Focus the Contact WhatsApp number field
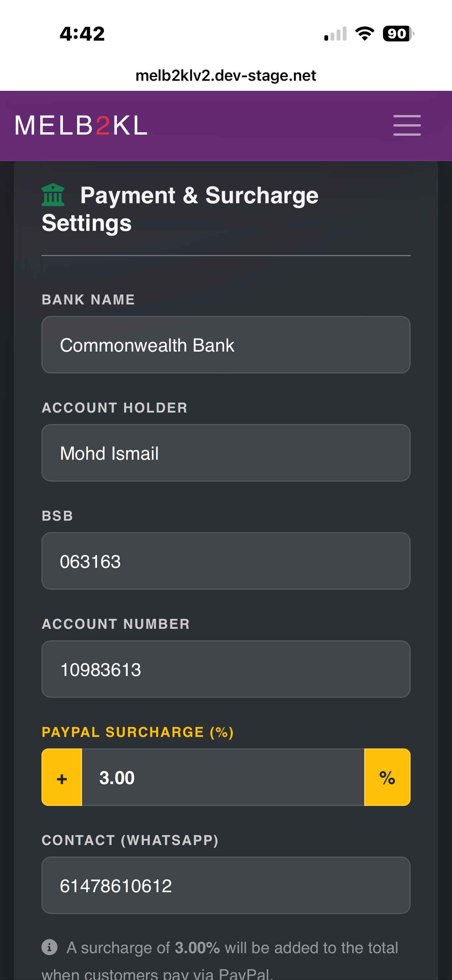452x980 pixels. pos(226,885)
